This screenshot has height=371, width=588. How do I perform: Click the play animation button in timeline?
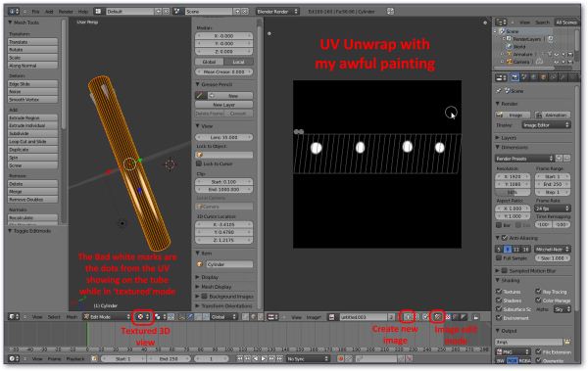pyautogui.click(x=264, y=358)
